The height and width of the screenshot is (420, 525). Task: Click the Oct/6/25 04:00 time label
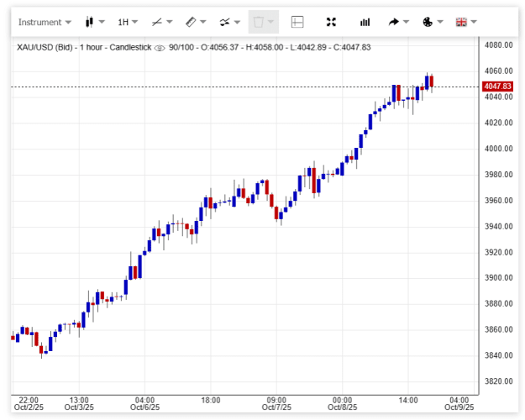coord(144,403)
